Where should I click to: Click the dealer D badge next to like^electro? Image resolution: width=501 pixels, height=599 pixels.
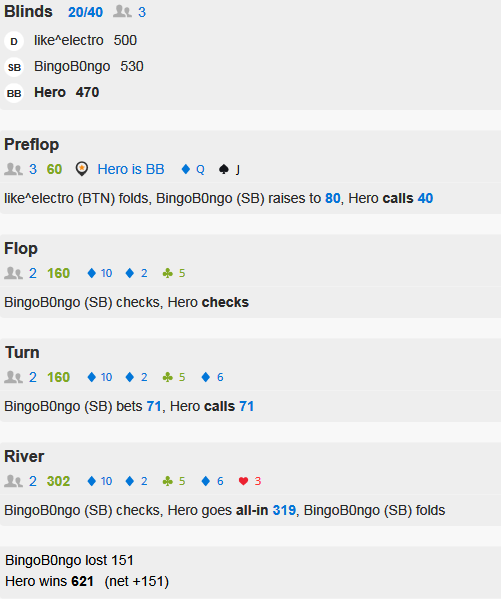point(14,41)
